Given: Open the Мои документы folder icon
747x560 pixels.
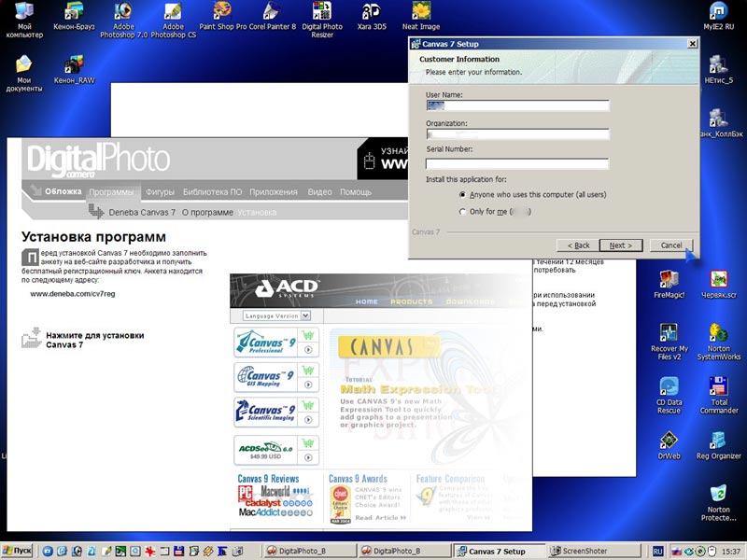Looking at the screenshot, I should [x=24, y=74].
